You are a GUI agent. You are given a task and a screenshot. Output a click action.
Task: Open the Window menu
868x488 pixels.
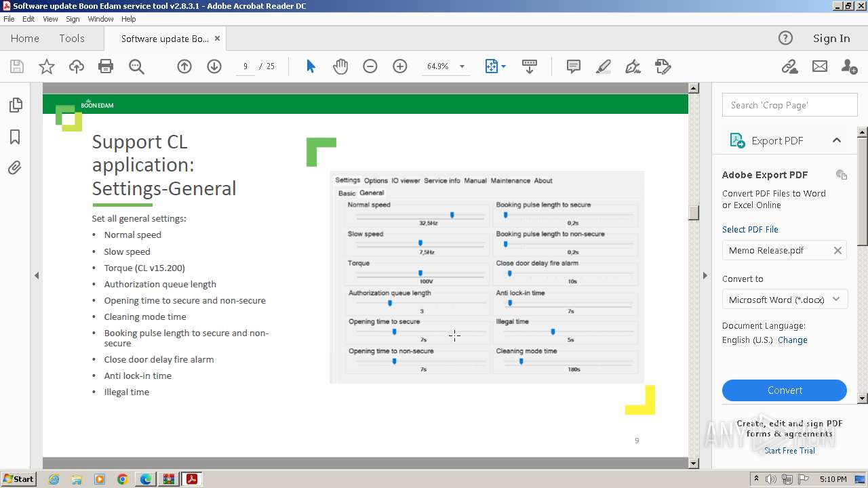[100, 19]
